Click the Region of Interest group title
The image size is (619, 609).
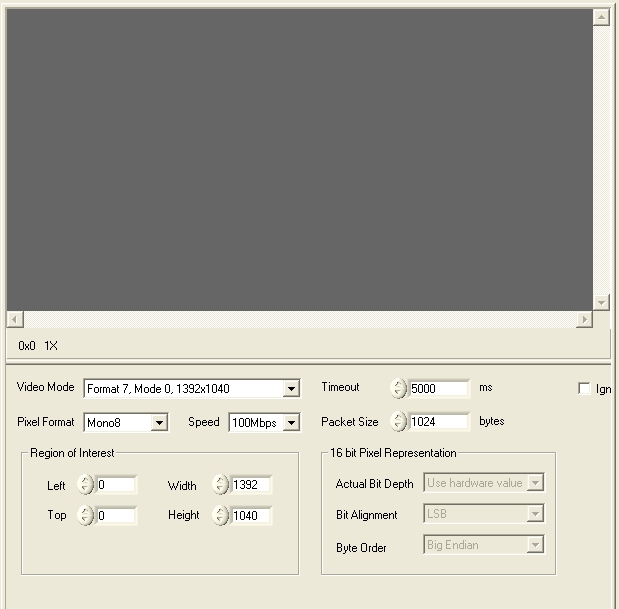point(72,453)
